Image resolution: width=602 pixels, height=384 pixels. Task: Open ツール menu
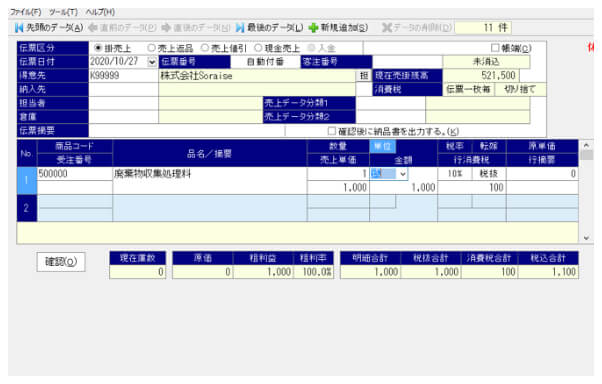pos(63,12)
